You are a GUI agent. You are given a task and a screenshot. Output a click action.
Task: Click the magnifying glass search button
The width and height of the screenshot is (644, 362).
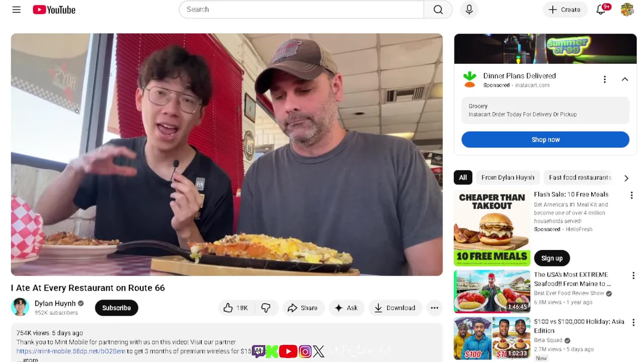438,10
